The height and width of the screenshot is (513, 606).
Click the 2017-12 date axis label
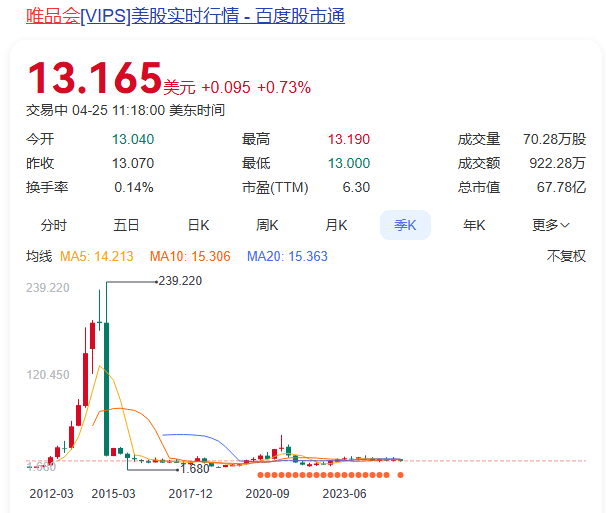191,494
